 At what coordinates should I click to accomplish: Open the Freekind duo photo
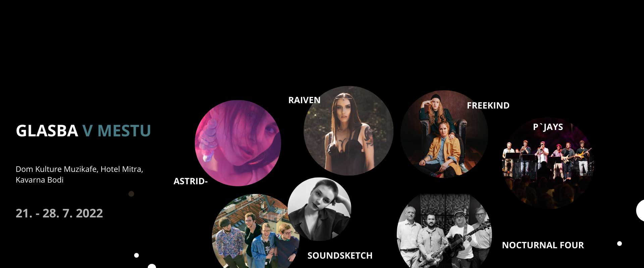[x=444, y=134]
